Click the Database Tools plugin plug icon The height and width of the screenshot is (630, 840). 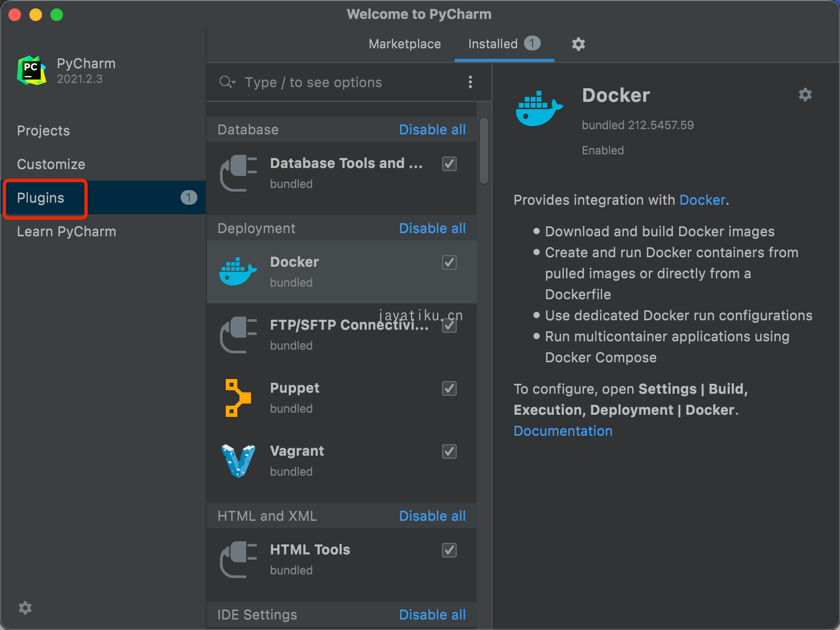[x=238, y=173]
